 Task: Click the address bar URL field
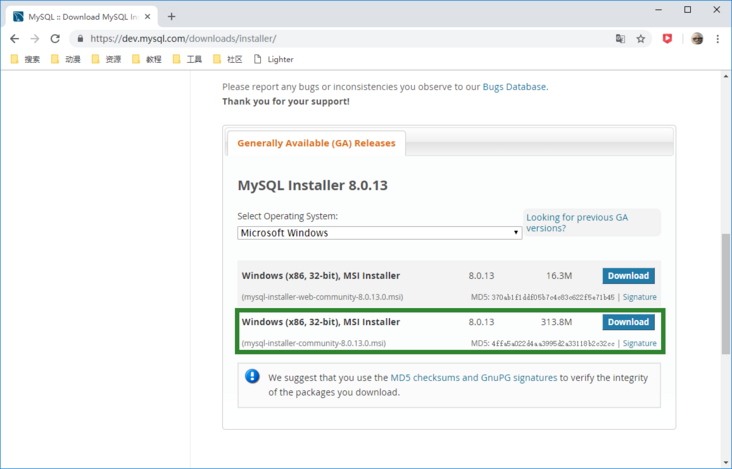[340, 39]
